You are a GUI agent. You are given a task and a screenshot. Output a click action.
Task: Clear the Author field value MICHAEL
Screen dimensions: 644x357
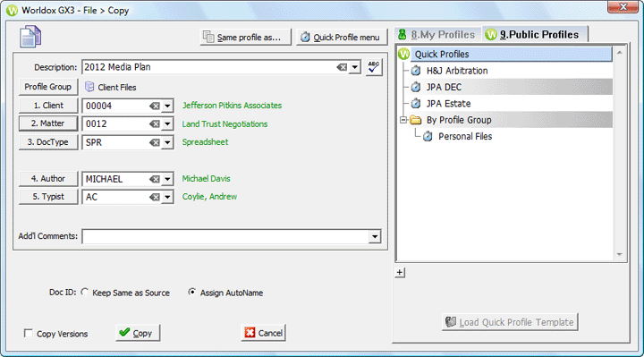[x=155, y=179]
